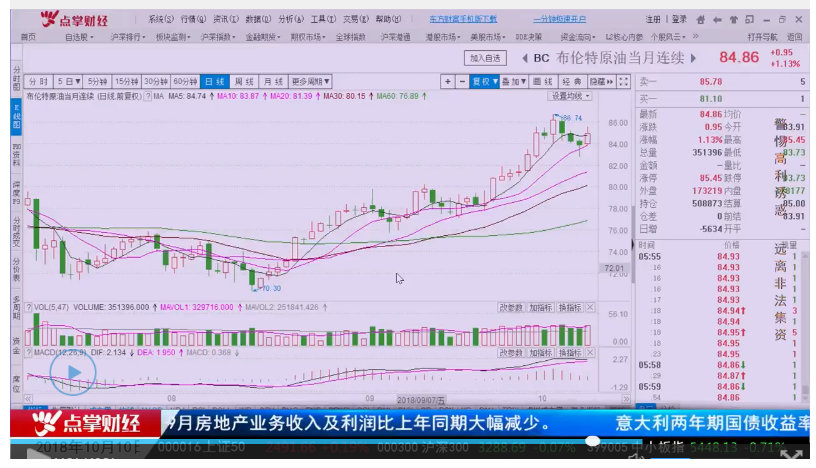Image resolution: width=816 pixels, height=468 pixels.
Task: Click the 加入自选 button
Action: (x=485, y=58)
